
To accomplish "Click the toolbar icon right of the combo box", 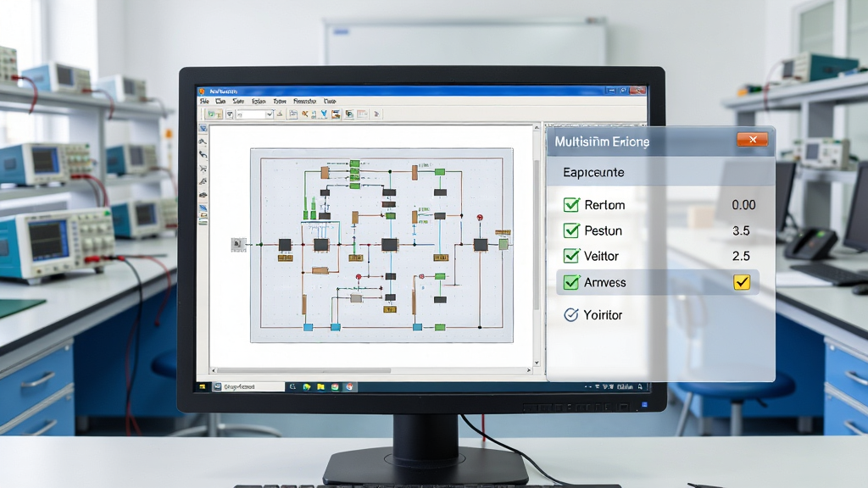I will click(280, 114).
